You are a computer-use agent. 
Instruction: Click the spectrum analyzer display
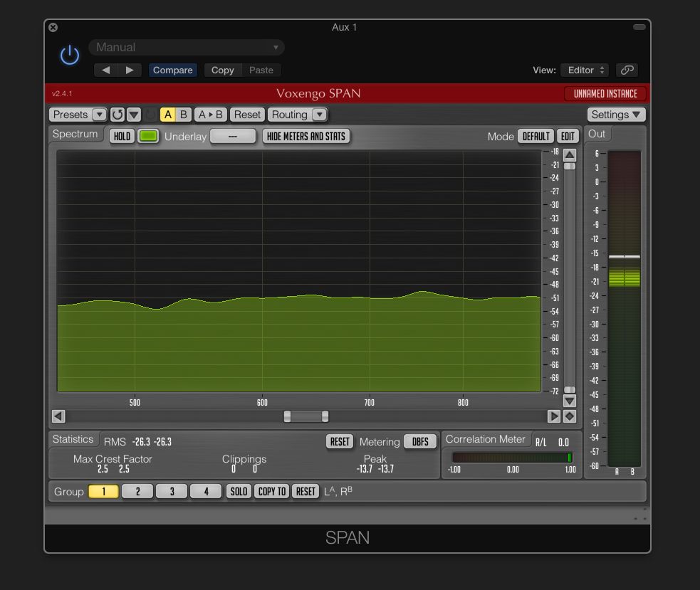[x=298, y=271]
